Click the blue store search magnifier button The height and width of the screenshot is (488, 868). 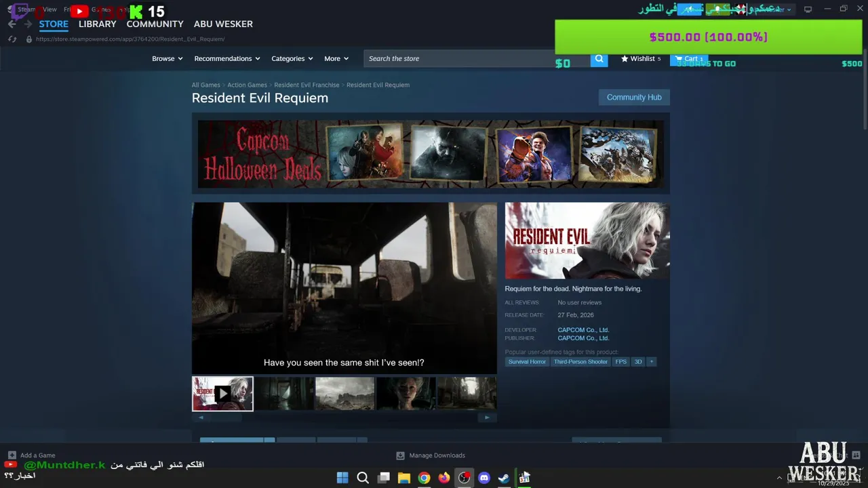click(x=599, y=59)
